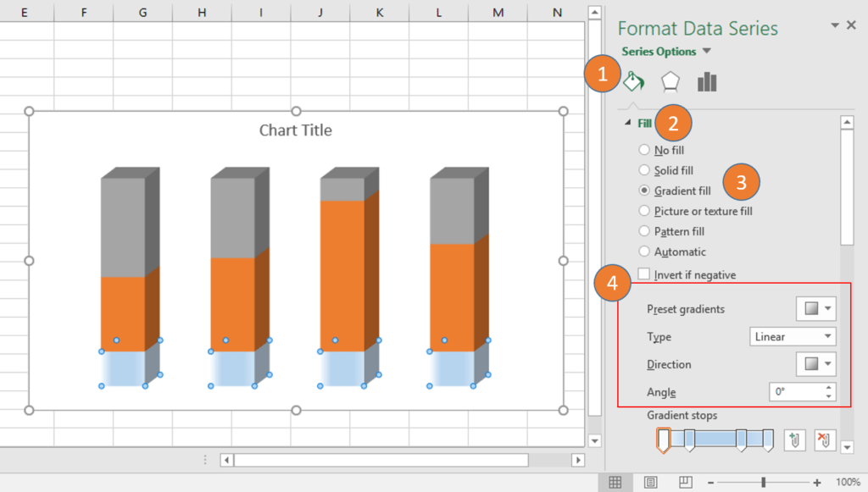Select column header M
The image size is (868, 492).
[498, 12]
